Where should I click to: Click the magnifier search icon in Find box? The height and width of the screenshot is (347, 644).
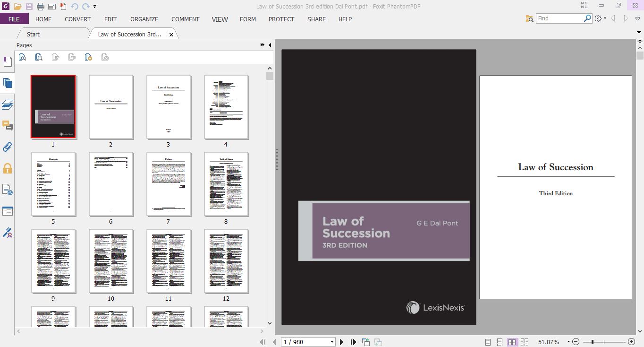click(x=587, y=18)
